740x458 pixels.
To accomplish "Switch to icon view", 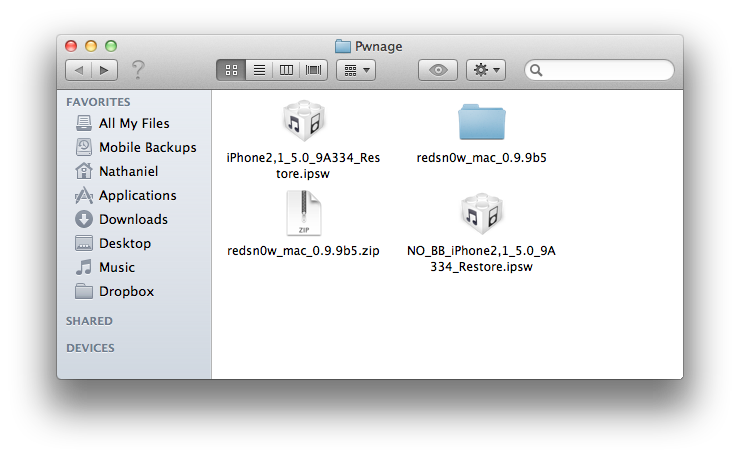I will [231, 70].
